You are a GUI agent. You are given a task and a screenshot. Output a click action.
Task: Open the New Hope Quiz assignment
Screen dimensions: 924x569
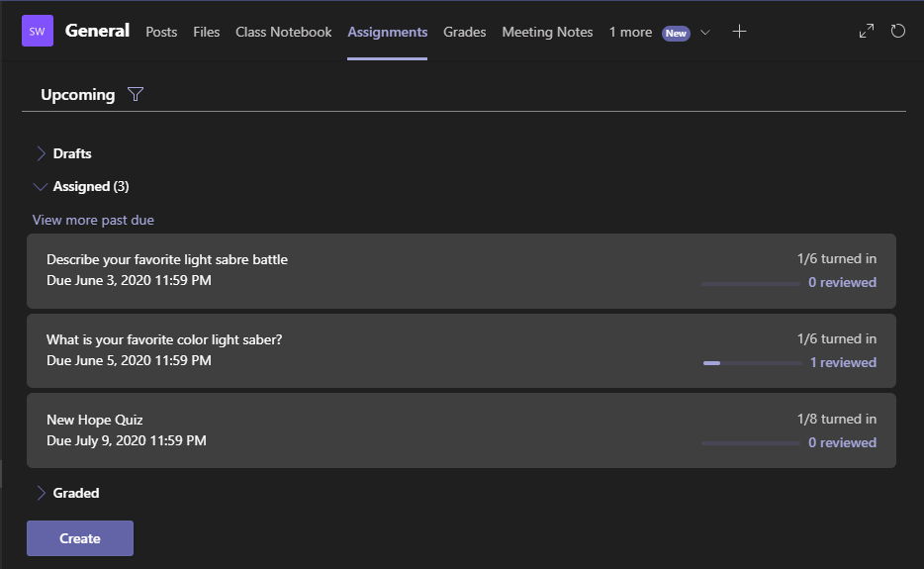point(95,421)
